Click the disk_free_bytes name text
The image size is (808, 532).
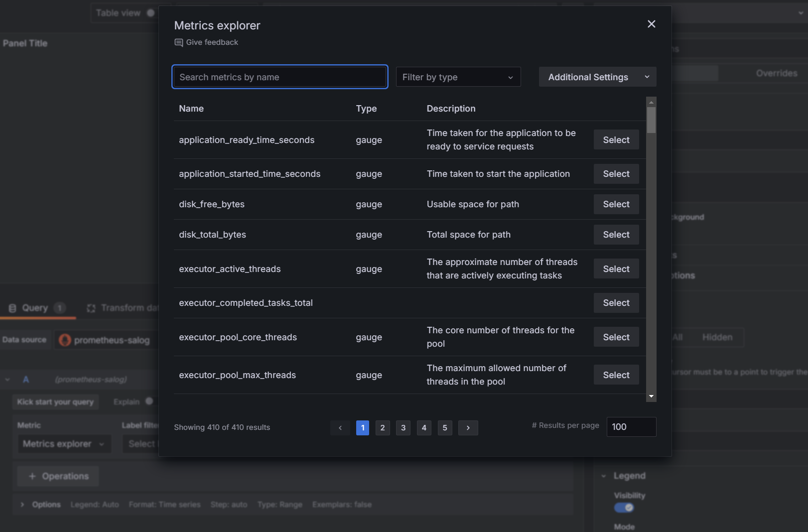coord(212,204)
